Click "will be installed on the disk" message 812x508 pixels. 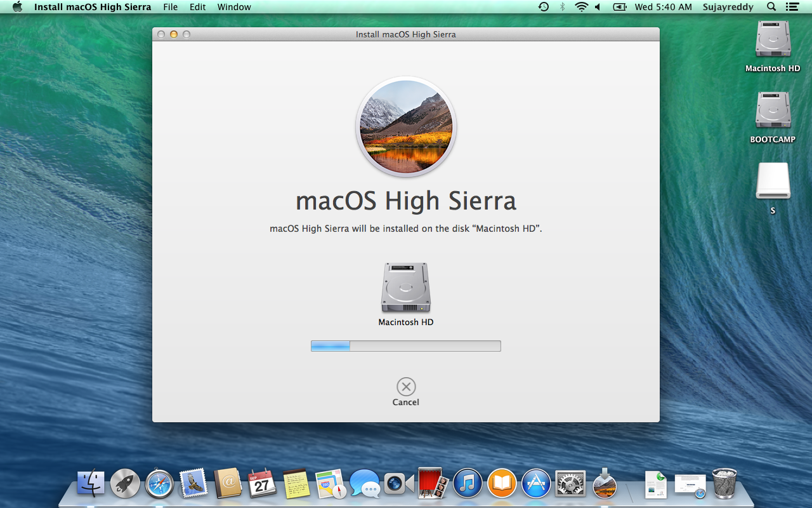[x=406, y=229]
